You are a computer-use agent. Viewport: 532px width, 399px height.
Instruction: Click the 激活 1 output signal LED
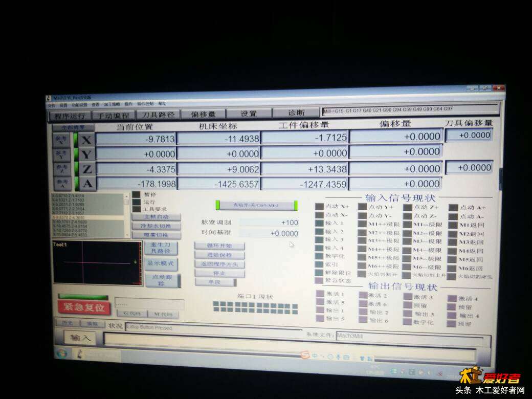320,294
